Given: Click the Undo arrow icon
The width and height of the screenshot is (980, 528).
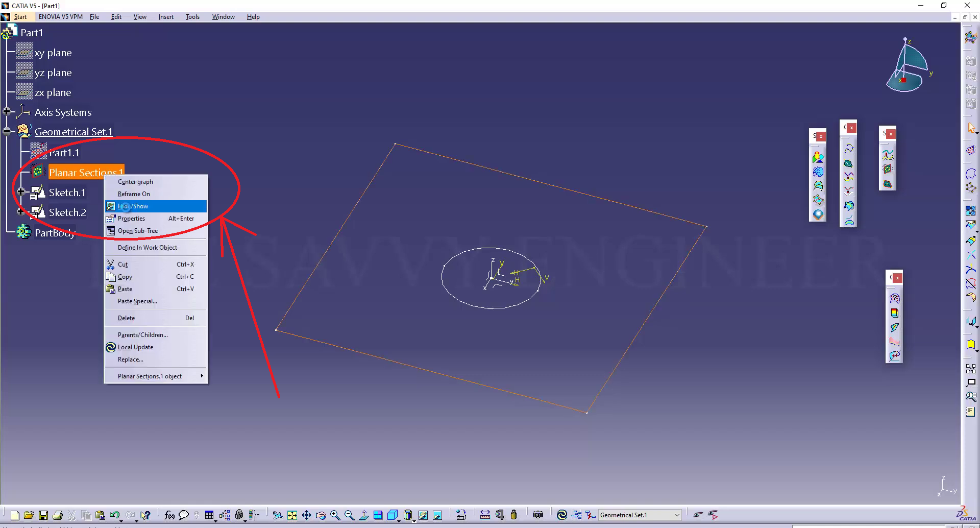Looking at the screenshot, I should (115, 515).
